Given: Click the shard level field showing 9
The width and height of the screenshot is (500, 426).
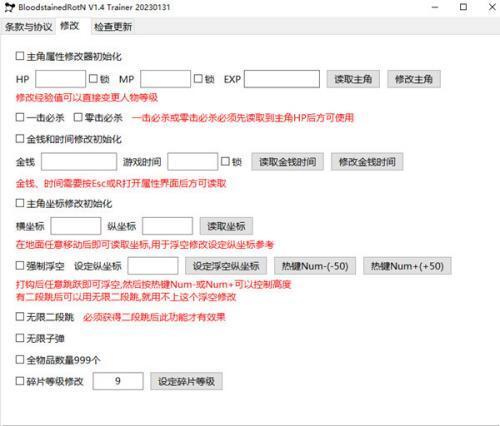Looking at the screenshot, I should pyautogui.click(x=118, y=381).
